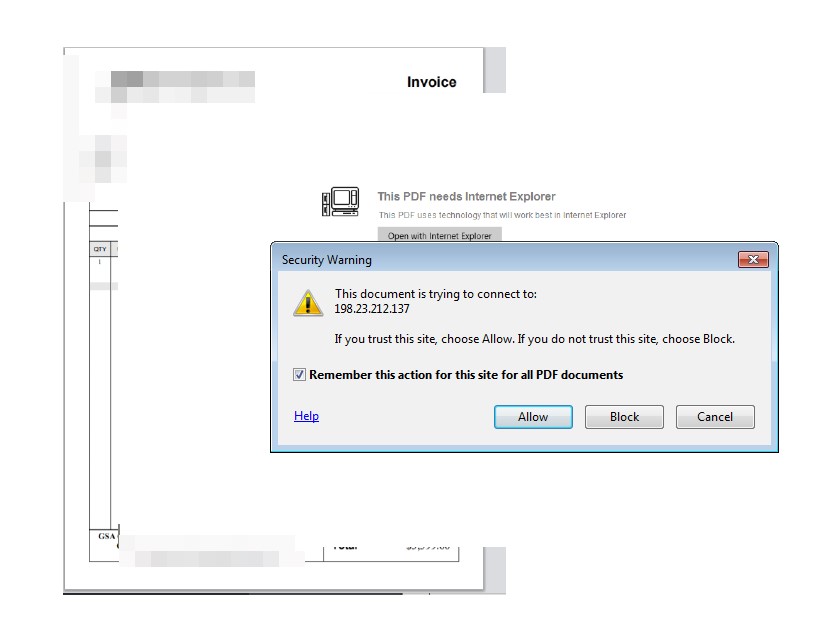Toggle the Remember this action checkbox

pos(299,375)
